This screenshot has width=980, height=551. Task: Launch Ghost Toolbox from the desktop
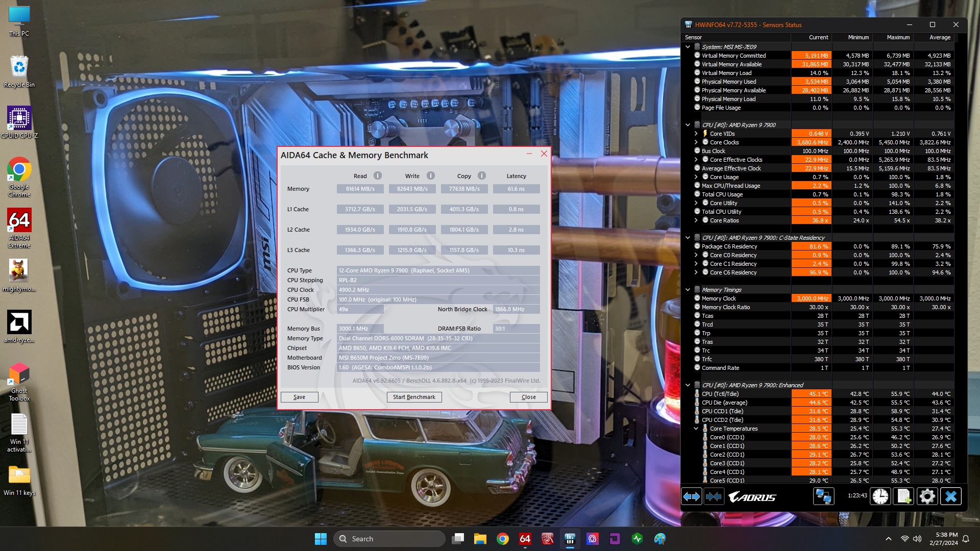tap(19, 381)
